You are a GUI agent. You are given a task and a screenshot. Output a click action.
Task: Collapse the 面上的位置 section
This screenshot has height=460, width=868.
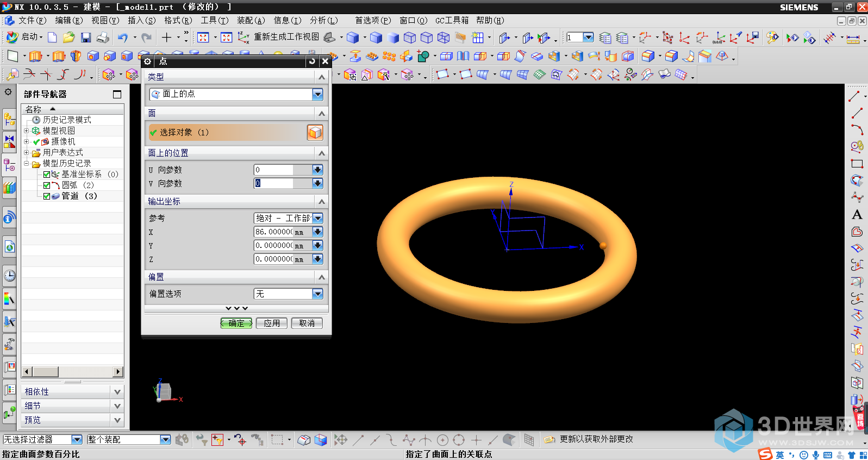(x=322, y=153)
